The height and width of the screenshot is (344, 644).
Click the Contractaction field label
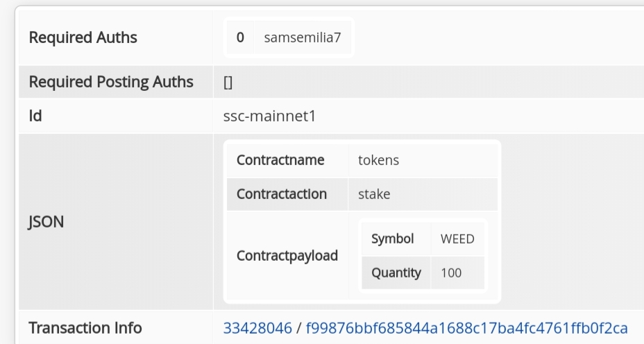pyautogui.click(x=282, y=194)
